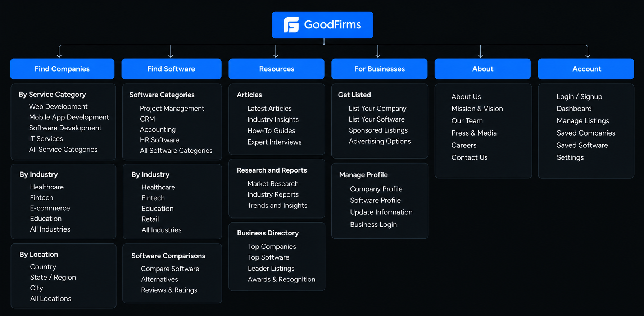The width and height of the screenshot is (644, 316).
Task: Click the CRM software category
Action: [148, 119]
